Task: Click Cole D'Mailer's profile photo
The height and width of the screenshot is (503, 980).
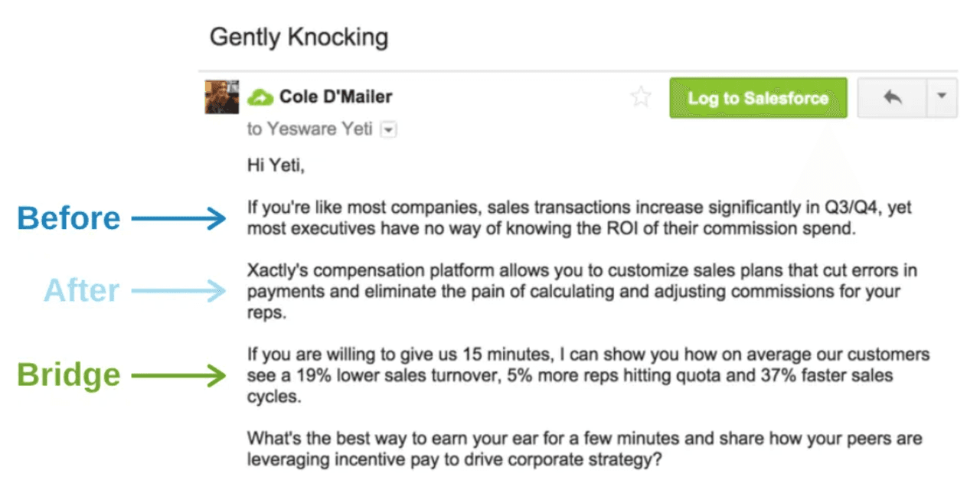Action: coord(221,96)
